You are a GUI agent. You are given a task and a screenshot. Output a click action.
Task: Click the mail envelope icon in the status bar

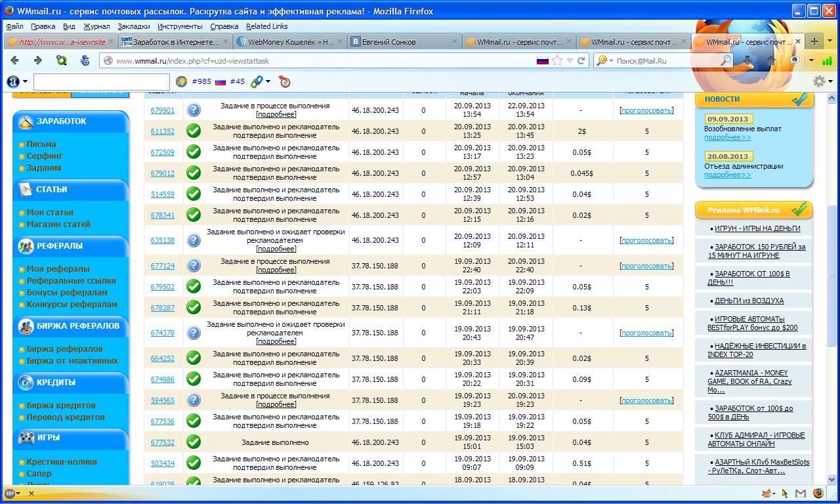click(801, 493)
